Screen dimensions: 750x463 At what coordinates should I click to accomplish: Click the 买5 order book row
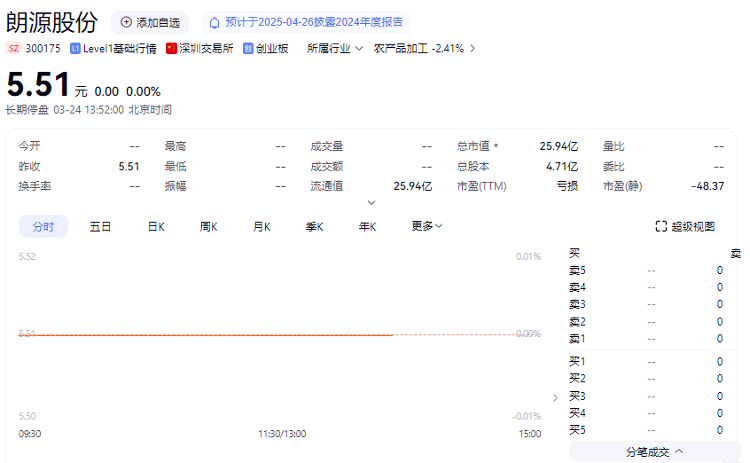646,430
